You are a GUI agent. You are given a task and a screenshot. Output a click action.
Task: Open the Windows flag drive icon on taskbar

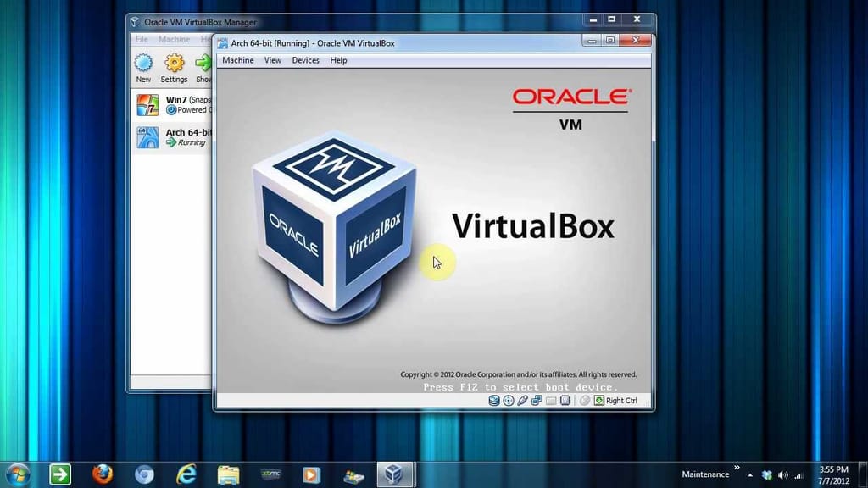[353, 475]
